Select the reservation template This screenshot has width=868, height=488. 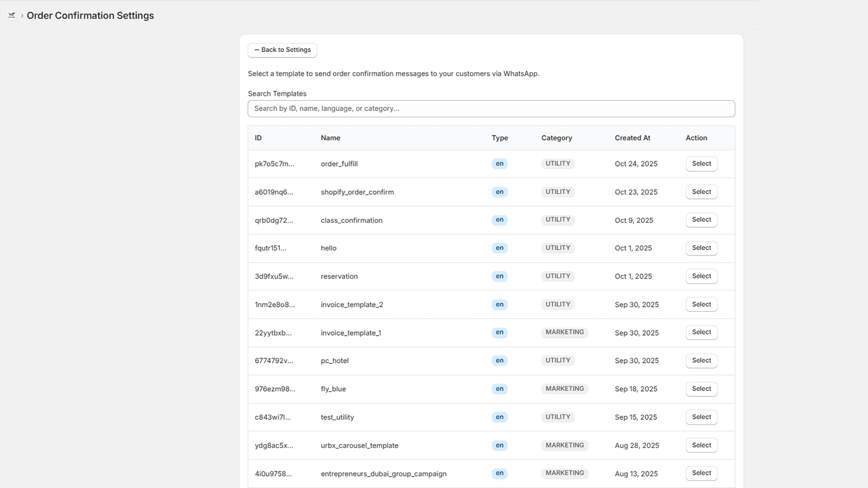pos(701,276)
